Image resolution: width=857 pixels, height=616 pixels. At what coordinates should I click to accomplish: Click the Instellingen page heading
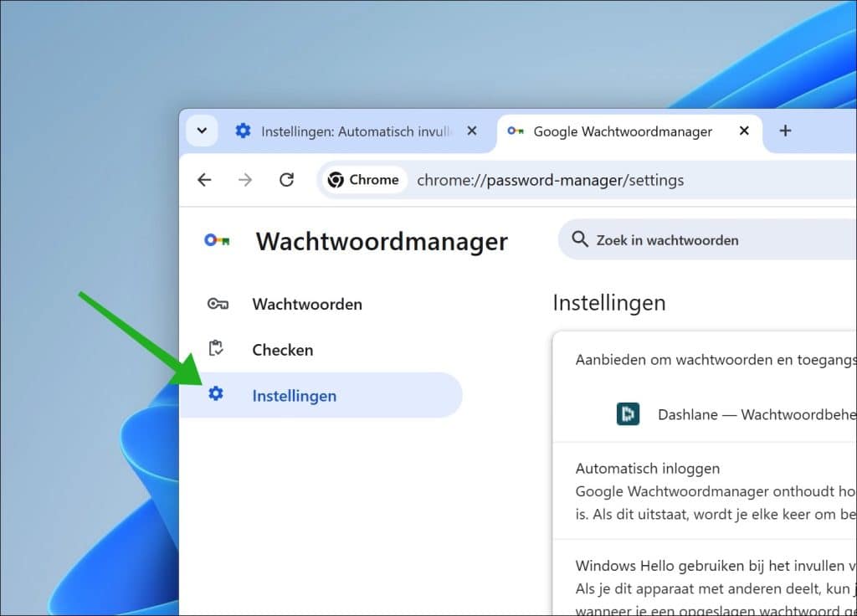[x=609, y=303]
